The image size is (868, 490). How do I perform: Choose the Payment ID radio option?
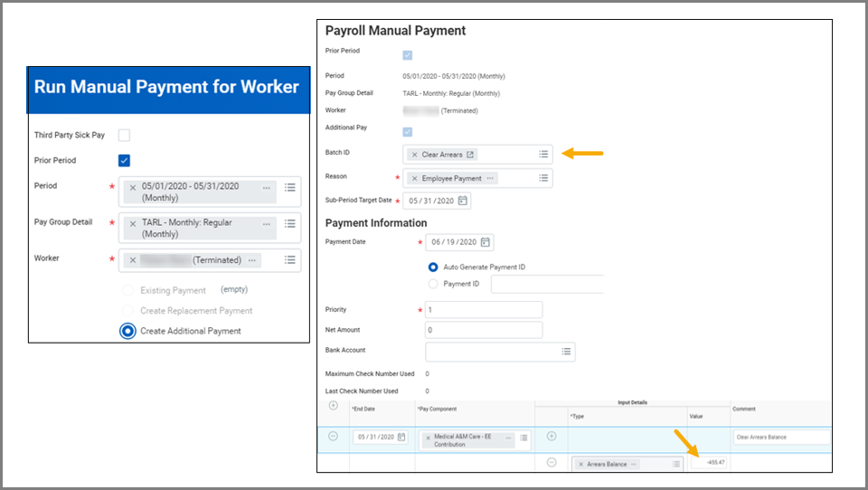point(434,284)
